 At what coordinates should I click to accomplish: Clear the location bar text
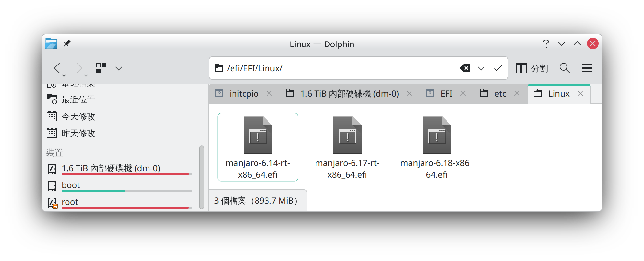coord(465,68)
